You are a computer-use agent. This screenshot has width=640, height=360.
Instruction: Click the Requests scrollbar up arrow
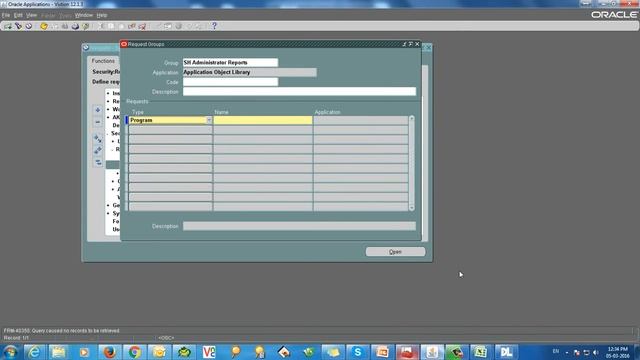point(411,118)
